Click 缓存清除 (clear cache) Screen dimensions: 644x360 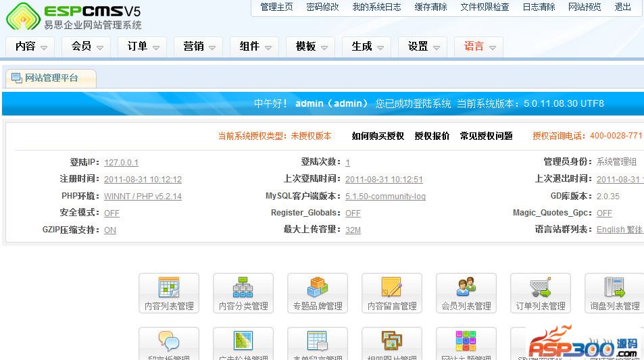point(430,7)
